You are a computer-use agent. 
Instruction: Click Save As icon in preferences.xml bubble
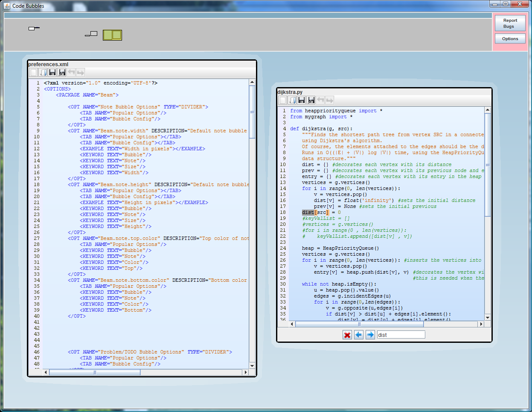pos(62,73)
